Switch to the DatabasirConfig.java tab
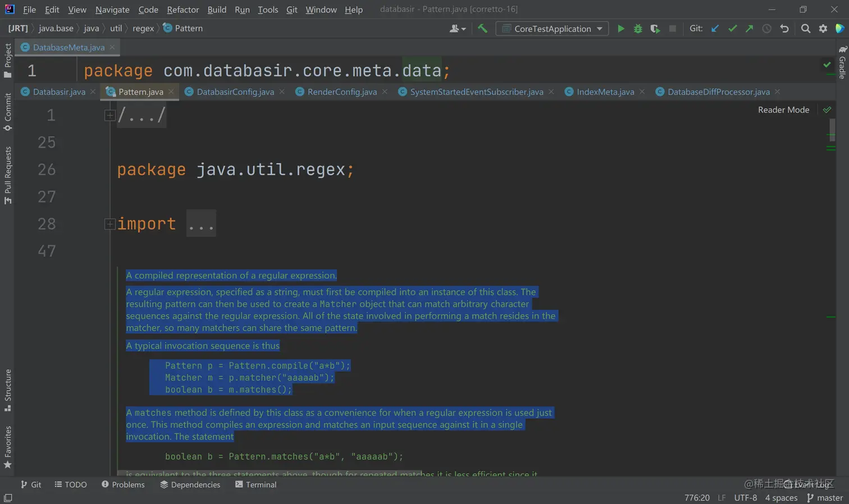 tap(235, 92)
